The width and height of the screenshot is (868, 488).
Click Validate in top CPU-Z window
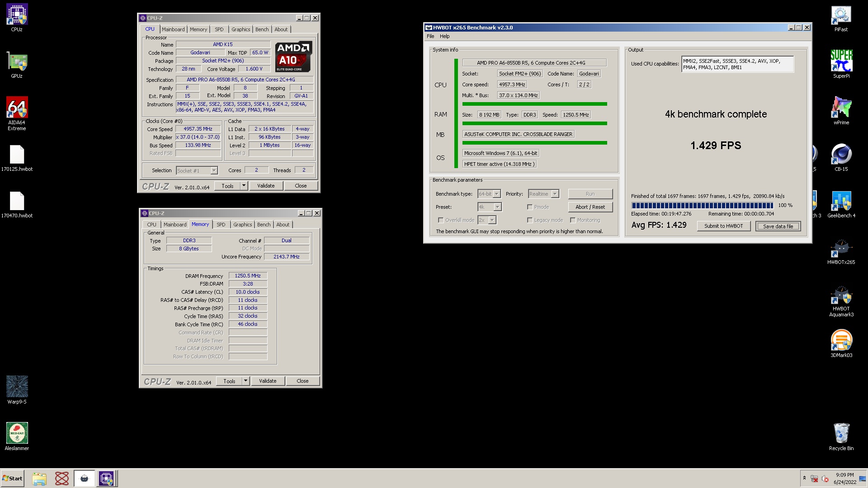(x=266, y=186)
